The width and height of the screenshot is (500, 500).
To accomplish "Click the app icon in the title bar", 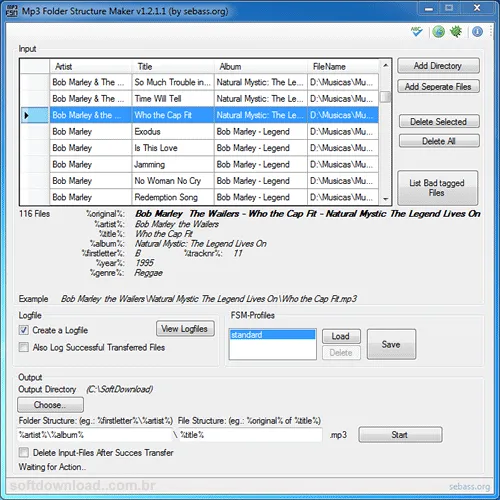I will (12, 11).
